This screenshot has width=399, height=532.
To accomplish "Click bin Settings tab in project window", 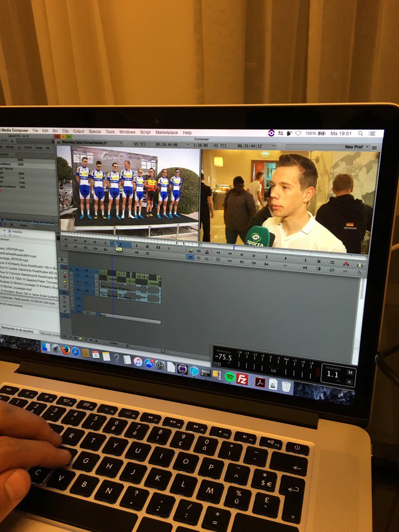I will pyautogui.click(x=9, y=148).
